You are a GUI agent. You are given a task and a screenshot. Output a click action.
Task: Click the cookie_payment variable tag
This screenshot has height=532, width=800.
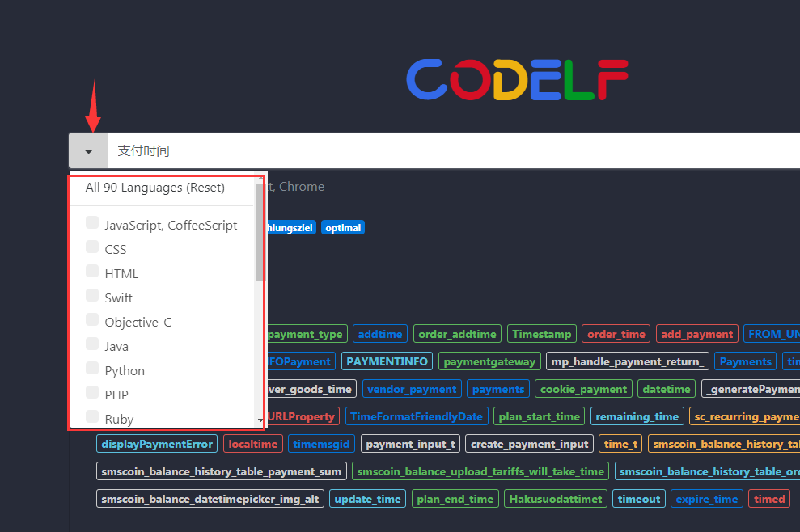coord(584,389)
